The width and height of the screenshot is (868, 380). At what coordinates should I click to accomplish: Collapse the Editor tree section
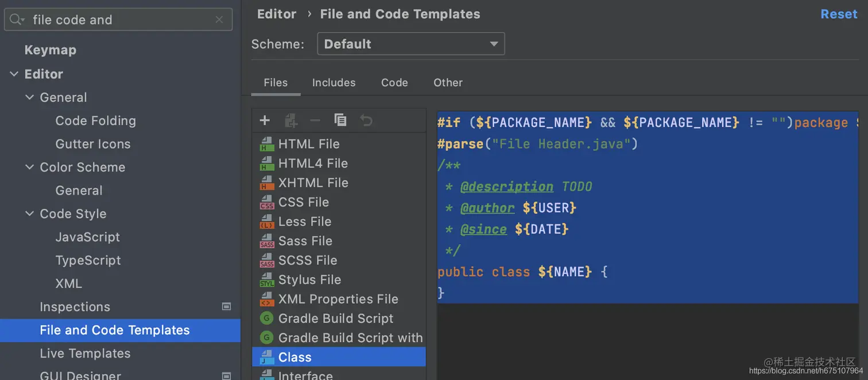(14, 74)
